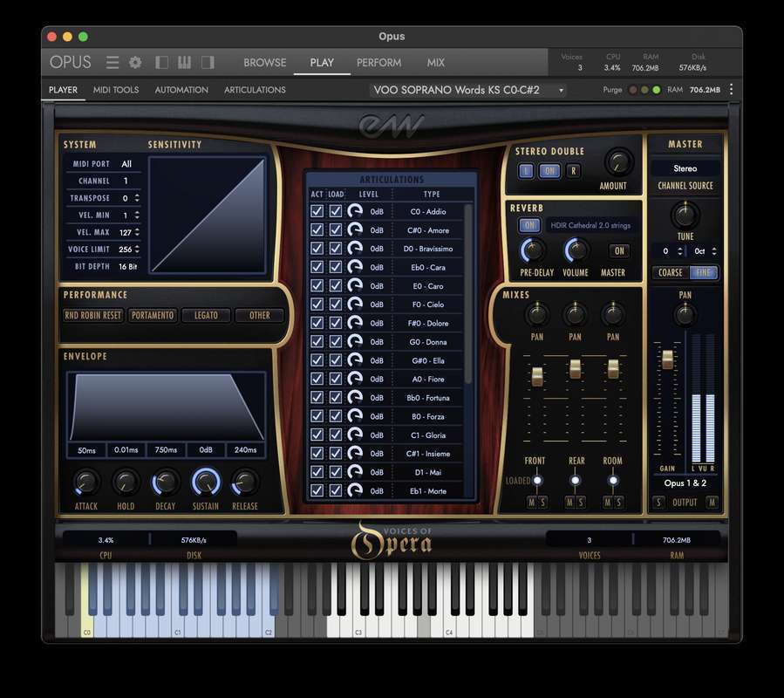Enable the LEGATO performance button
784x698 pixels.
(x=206, y=315)
